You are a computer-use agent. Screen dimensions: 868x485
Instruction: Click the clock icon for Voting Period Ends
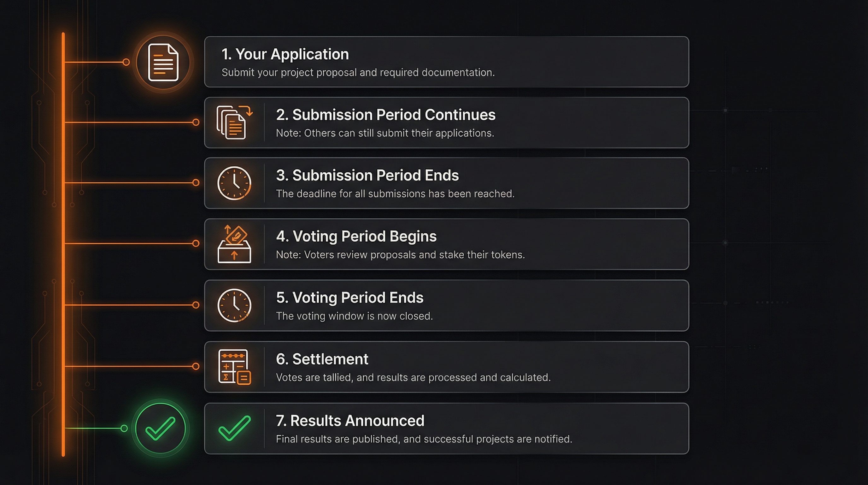pyautogui.click(x=234, y=305)
